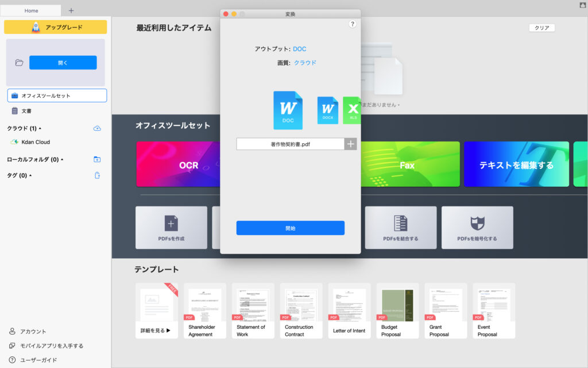
Task: Click the add local folder icon
Action: [97, 160]
